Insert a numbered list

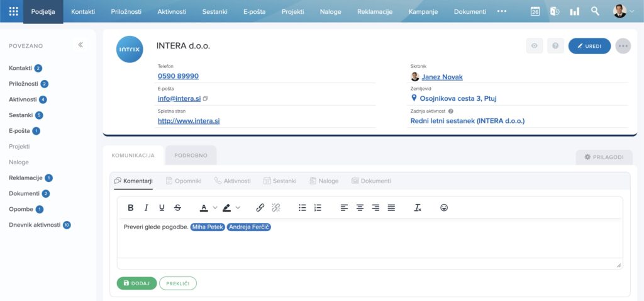pos(318,208)
